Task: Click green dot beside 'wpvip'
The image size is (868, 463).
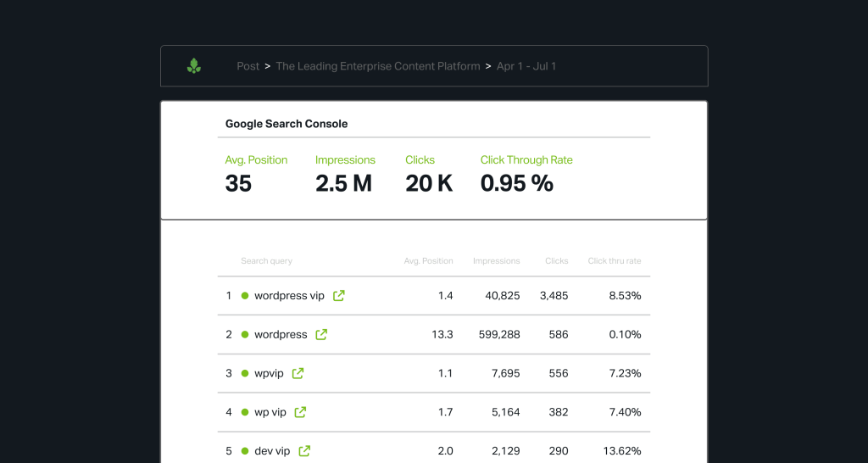Action: coord(245,373)
